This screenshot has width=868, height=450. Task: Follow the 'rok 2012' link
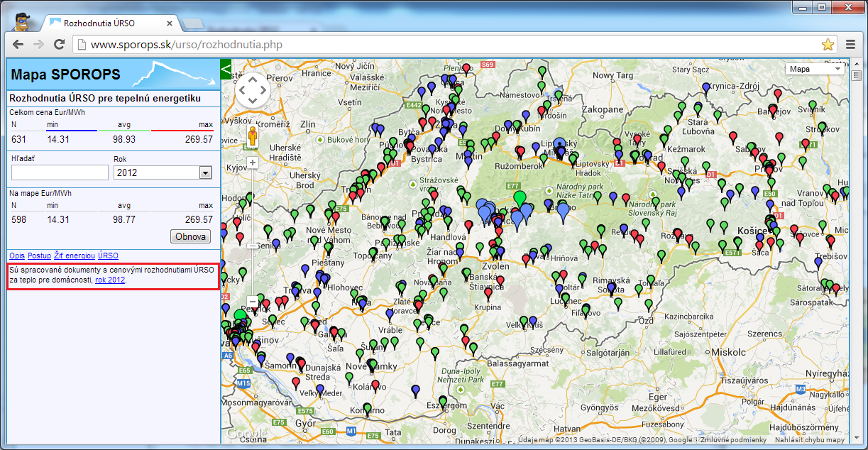[110, 280]
